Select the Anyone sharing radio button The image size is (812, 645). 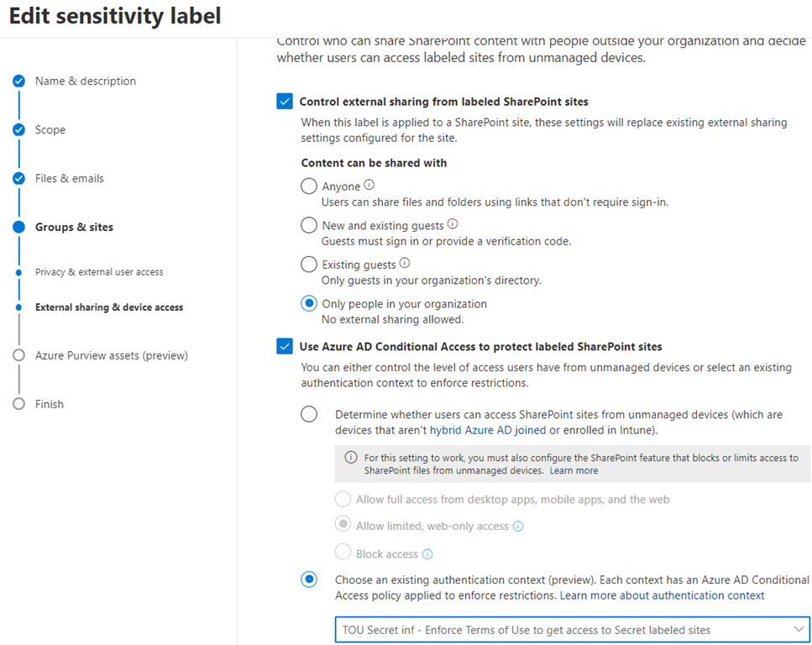(309, 186)
